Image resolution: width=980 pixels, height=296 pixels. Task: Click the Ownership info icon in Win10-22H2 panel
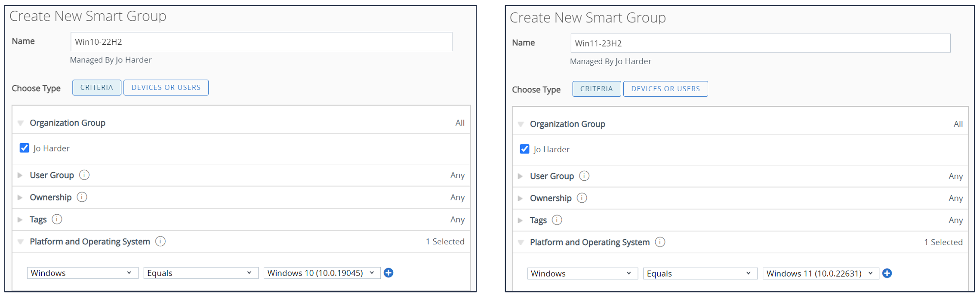[82, 197]
